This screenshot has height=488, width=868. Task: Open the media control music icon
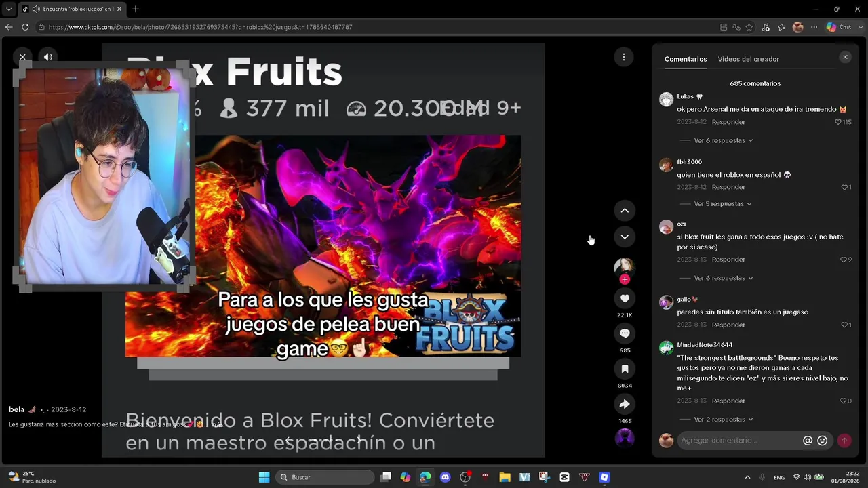point(766,27)
